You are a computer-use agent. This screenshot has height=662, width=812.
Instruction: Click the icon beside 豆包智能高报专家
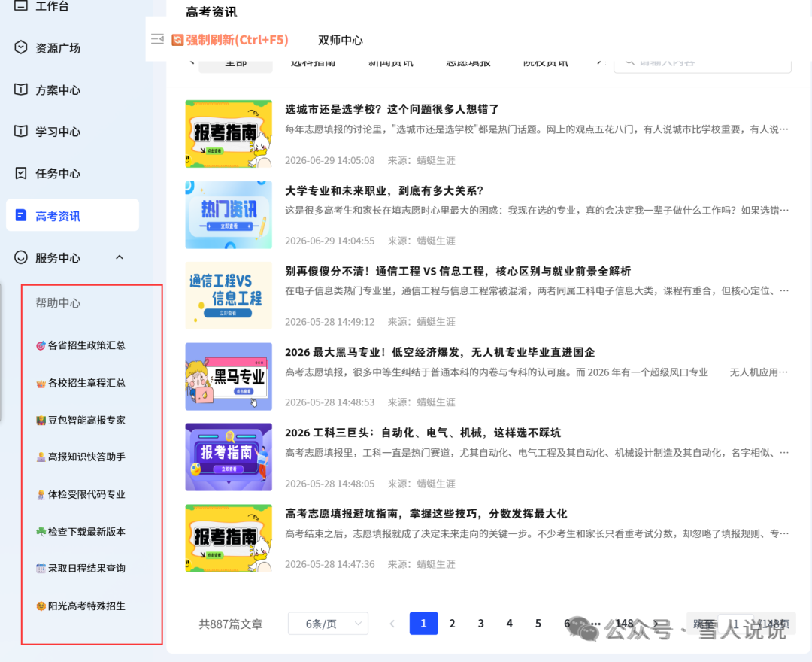(x=41, y=420)
